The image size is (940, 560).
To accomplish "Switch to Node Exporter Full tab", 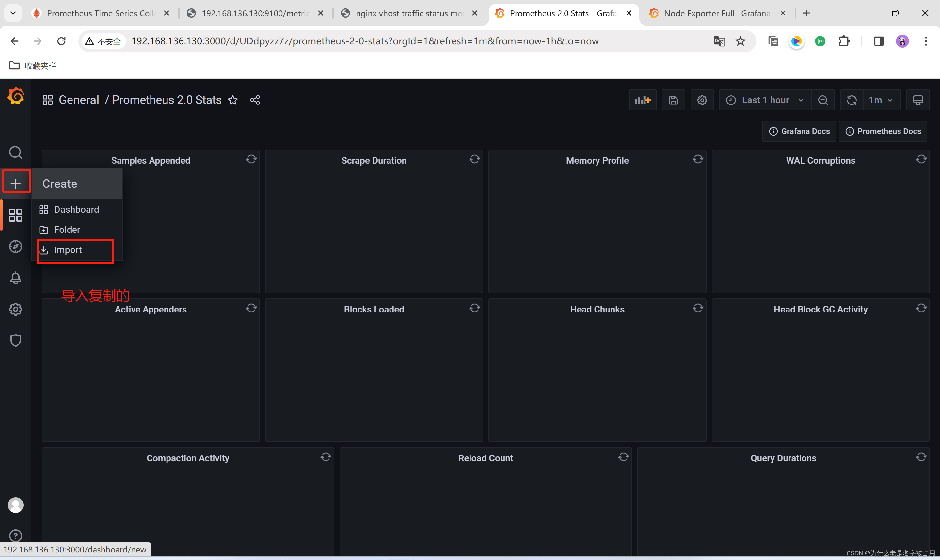I will 717,13.
